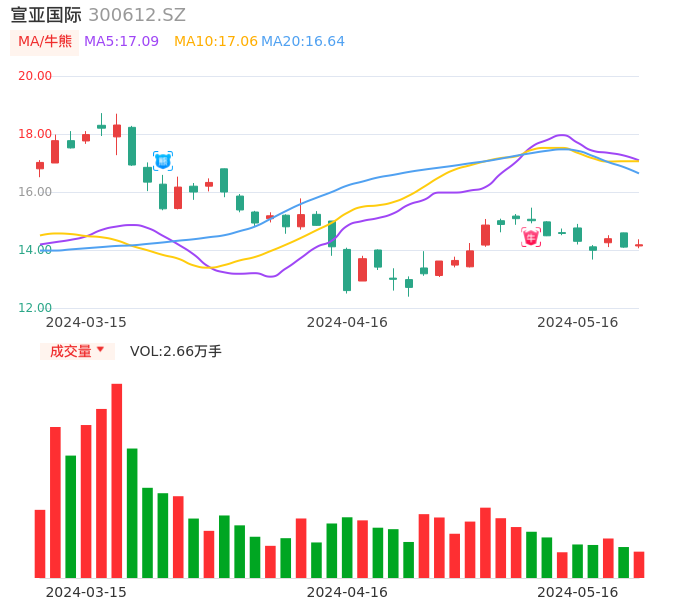686x606 pixels.
Task: Select the tallest red volume bar
Action: pos(117,480)
